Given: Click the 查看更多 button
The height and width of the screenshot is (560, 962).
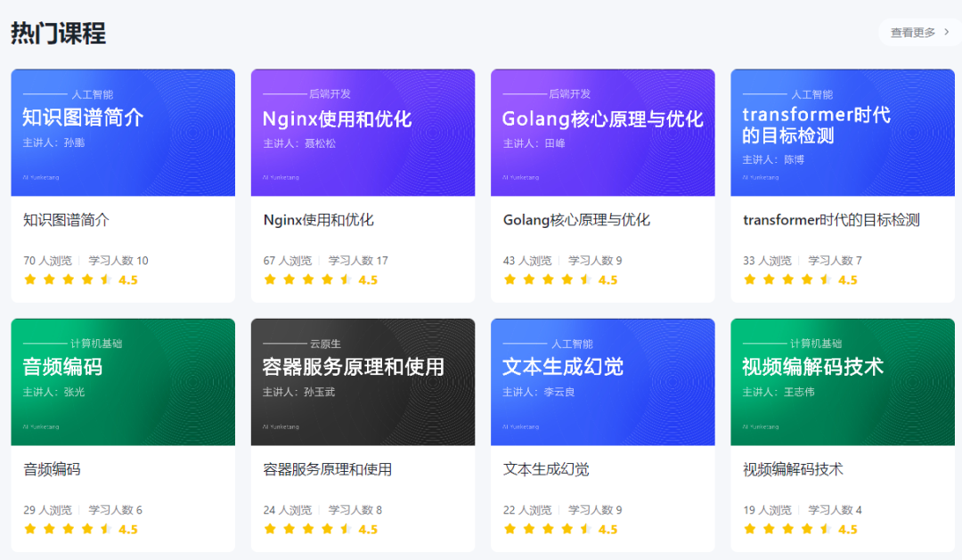Looking at the screenshot, I should pyautogui.click(x=919, y=32).
